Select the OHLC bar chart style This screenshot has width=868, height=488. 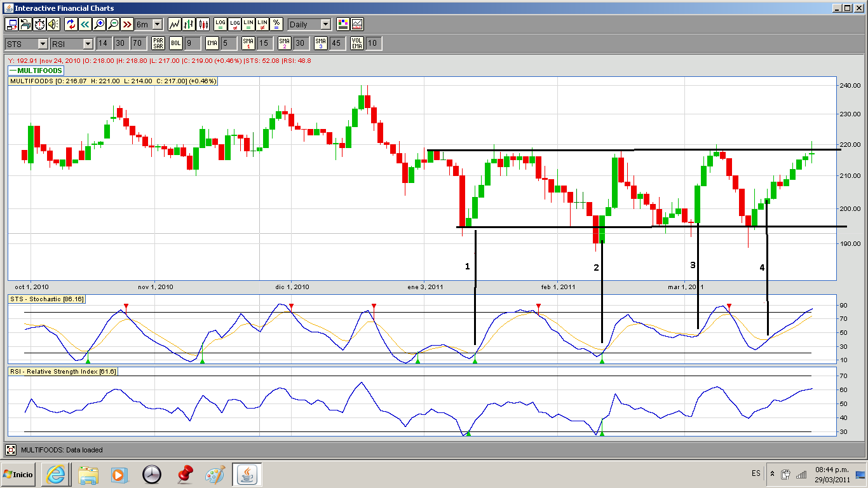click(x=189, y=24)
